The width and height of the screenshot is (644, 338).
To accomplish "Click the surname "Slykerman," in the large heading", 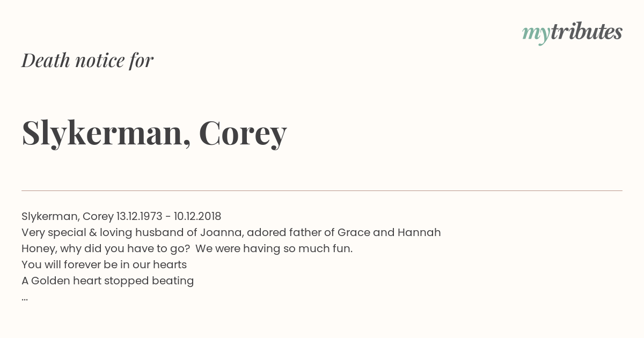I will tap(106, 133).
